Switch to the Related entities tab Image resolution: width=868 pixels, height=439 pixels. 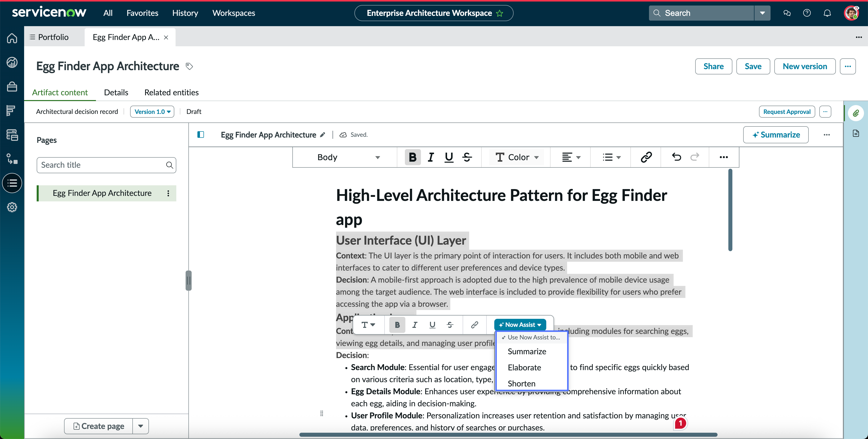tap(172, 93)
